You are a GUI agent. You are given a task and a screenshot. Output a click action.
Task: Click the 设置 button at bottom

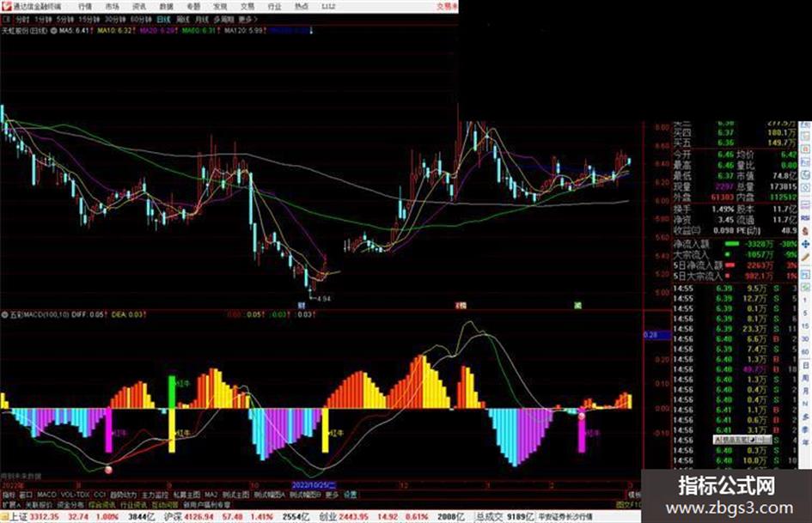tap(351, 495)
